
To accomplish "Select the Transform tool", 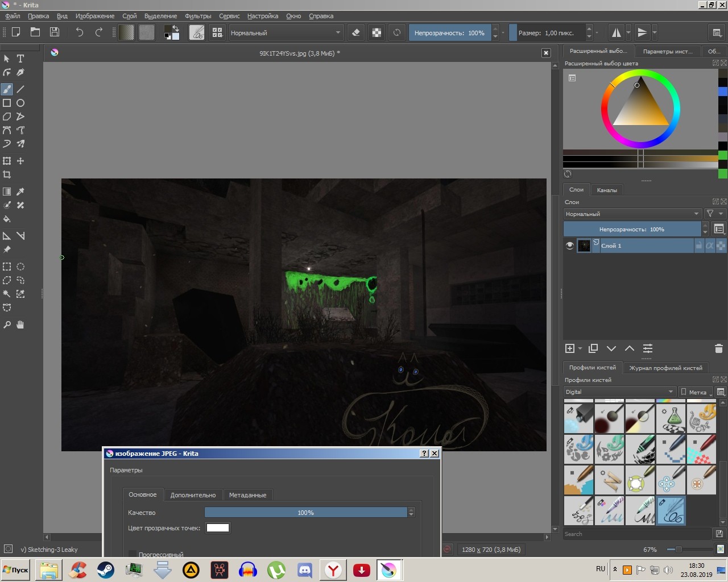I will tap(7, 161).
